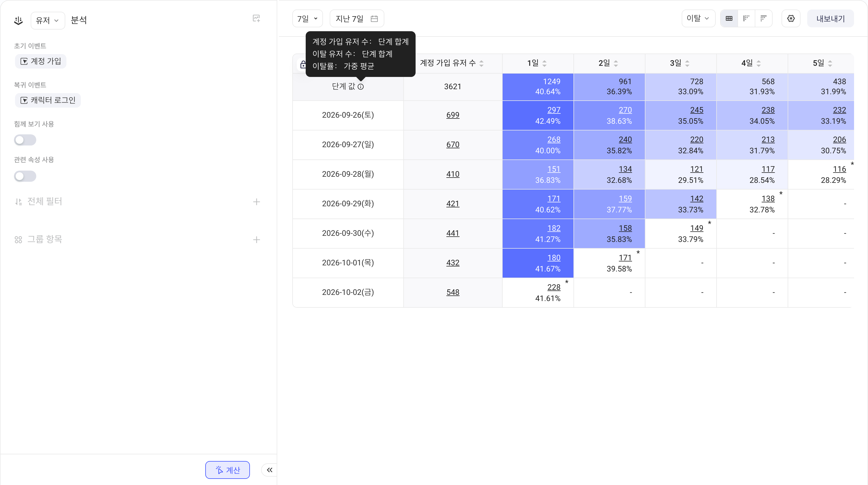Viewport: 868px width, 485px height.
Task: Open the 699 users link for 2026-09-26
Action: click(x=452, y=115)
